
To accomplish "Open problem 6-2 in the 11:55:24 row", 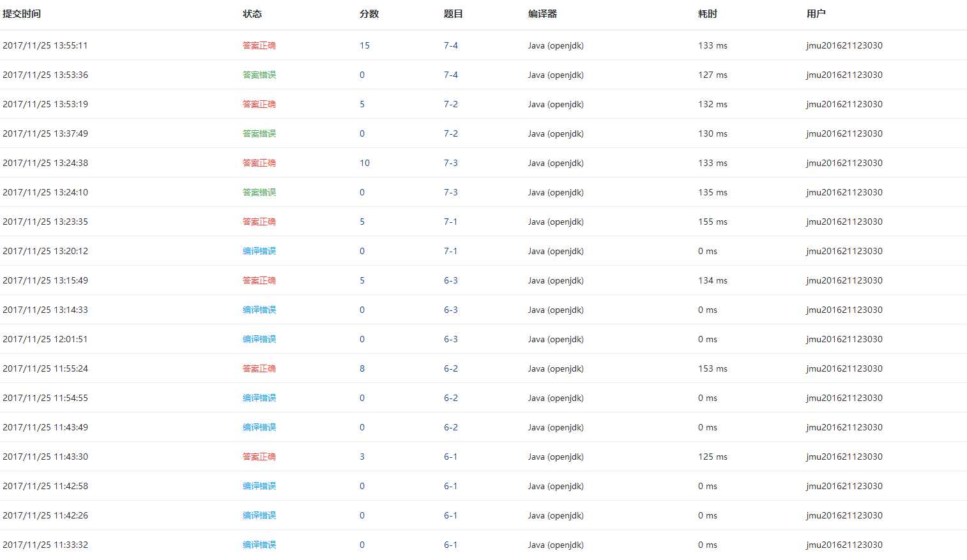I will pos(451,368).
